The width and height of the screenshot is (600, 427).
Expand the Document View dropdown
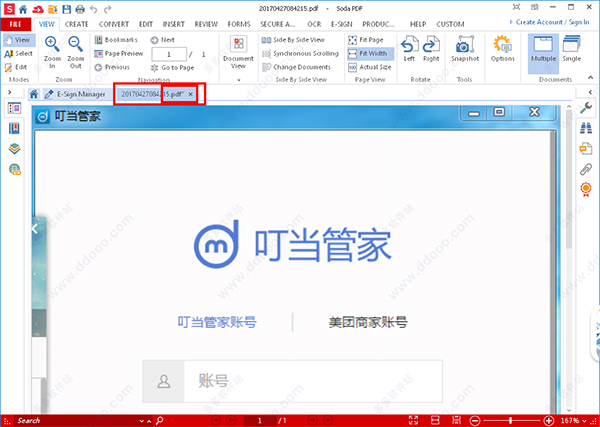(x=238, y=80)
